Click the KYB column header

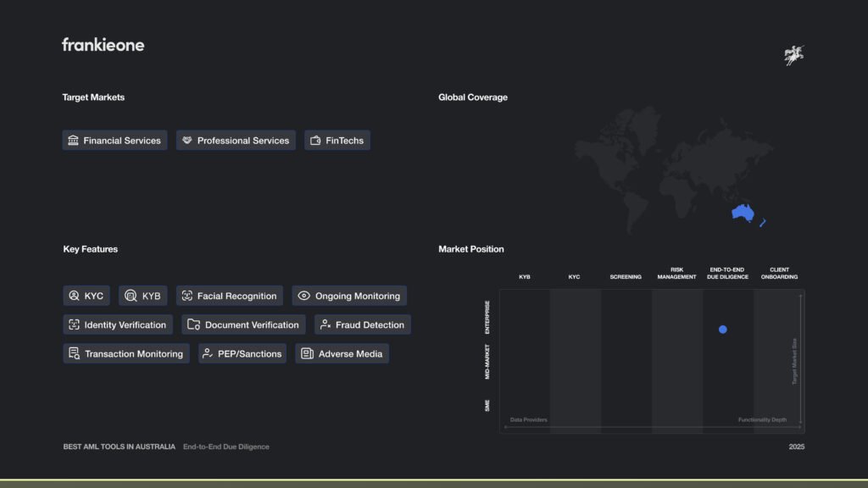(524, 277)
